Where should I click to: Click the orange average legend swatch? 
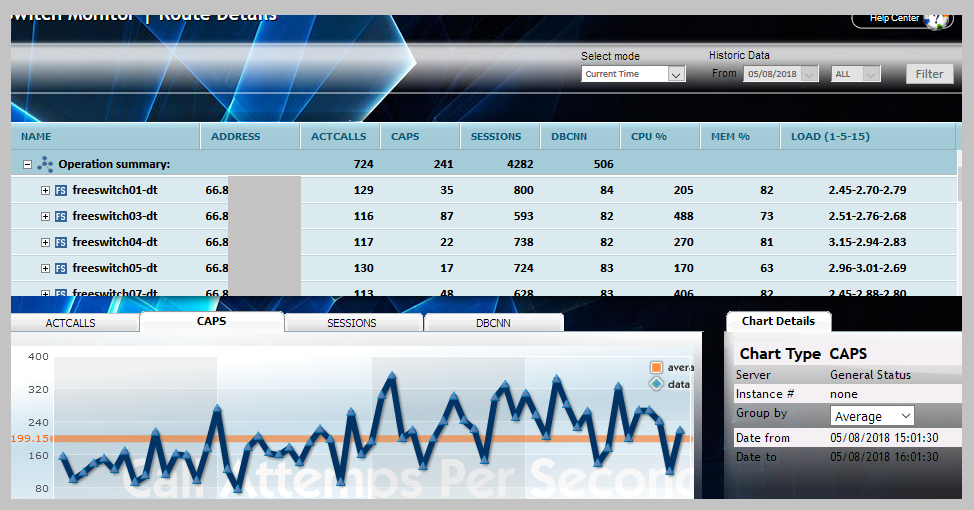tap(656, 367)
